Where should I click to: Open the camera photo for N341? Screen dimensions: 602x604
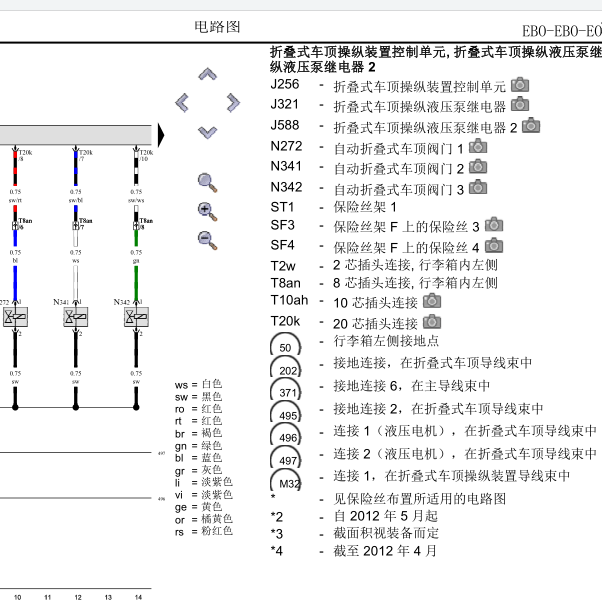pyautogui.click(x=478, y=166)
